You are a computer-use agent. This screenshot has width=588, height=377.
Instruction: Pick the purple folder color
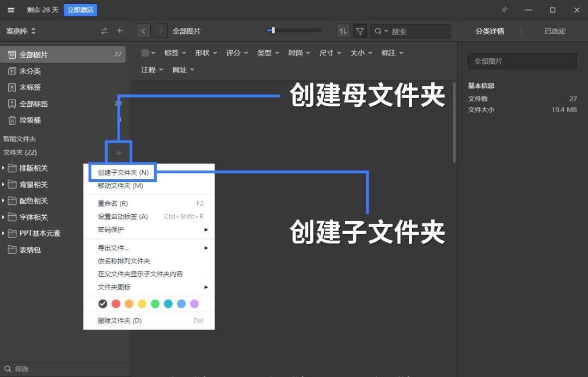point(194,304)
